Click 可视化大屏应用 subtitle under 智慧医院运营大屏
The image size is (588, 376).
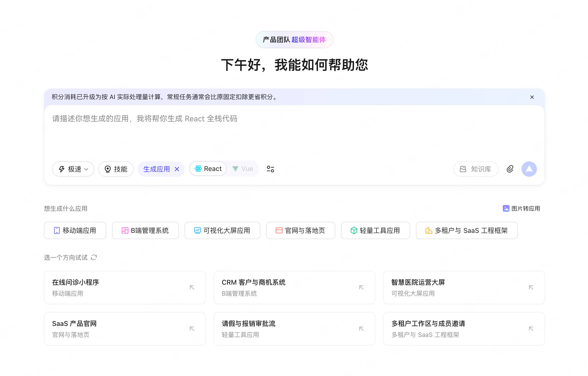click(x=413, y=293)
